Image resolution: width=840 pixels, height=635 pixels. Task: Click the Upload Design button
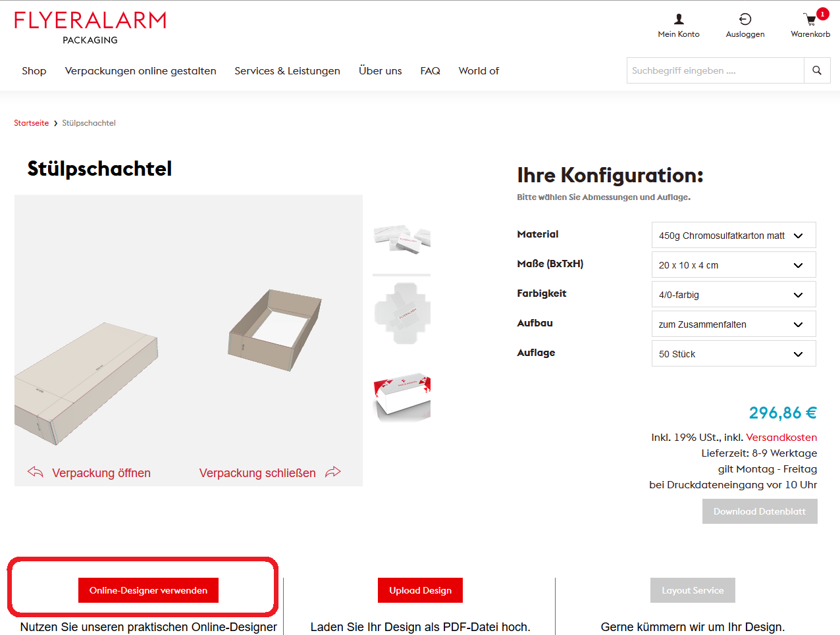pyautogui.click(x=420, y=590)
